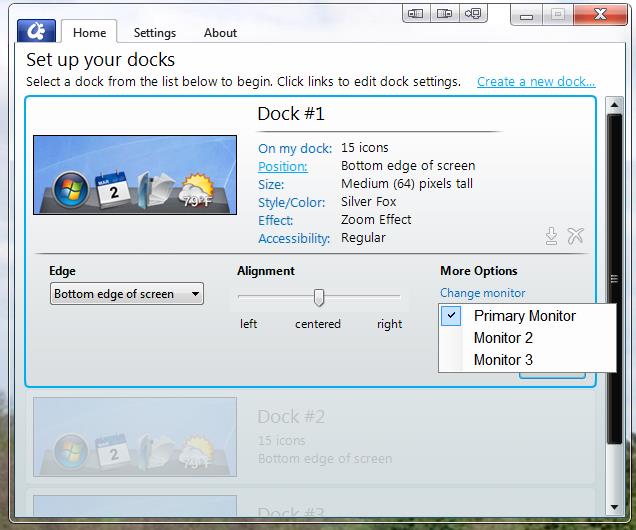Image resolution: width=636 pixels, height=530 pixels.
Task: Click the Alignment slider handle
Action: click(x=319, y=297)
